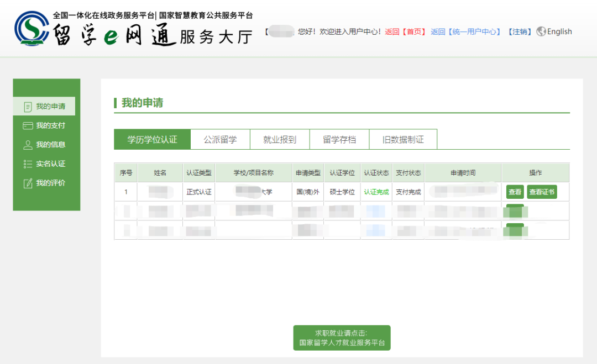Click the 【注销】 logout link

coord(520,31)
